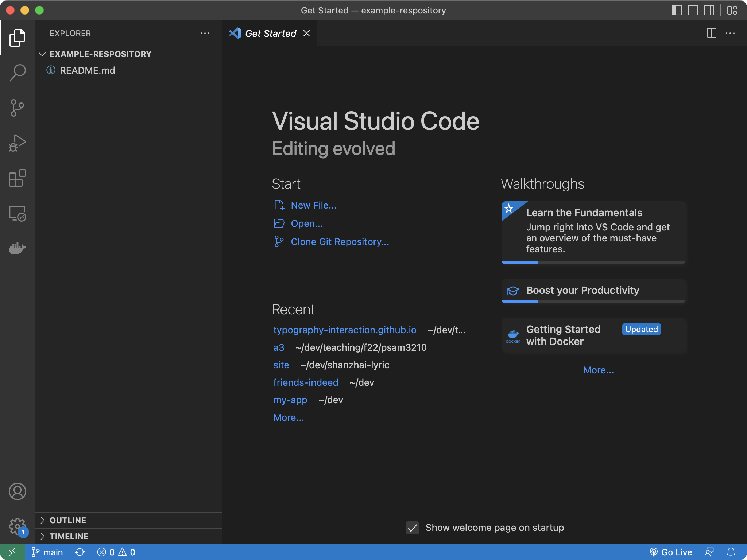The image size is (747, 560).
Task: Uncheck Show welcome page on startup
Action: 413,528
